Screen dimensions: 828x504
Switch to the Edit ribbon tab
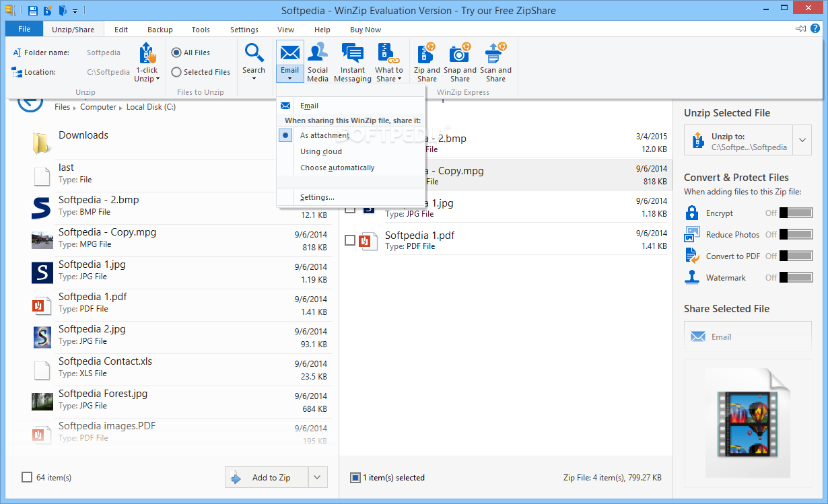point(121,30)
